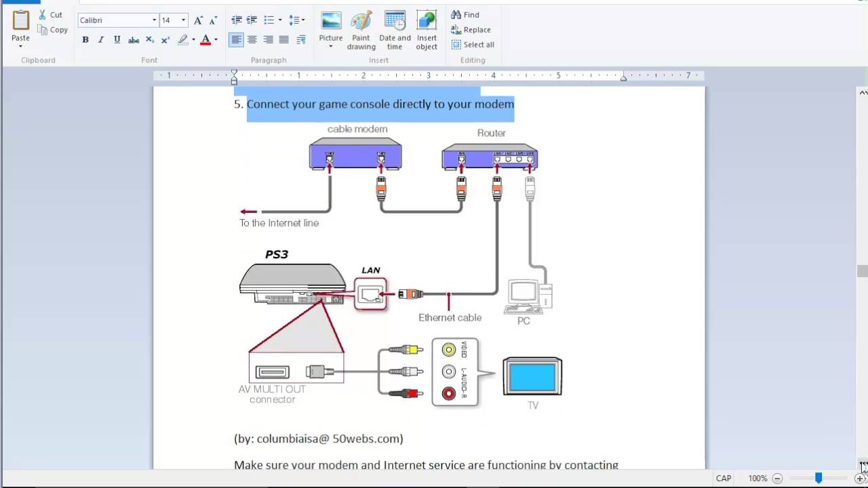Expand the line spacing dropdown arrow
The image size is (868, 488).
click(303, 20)
